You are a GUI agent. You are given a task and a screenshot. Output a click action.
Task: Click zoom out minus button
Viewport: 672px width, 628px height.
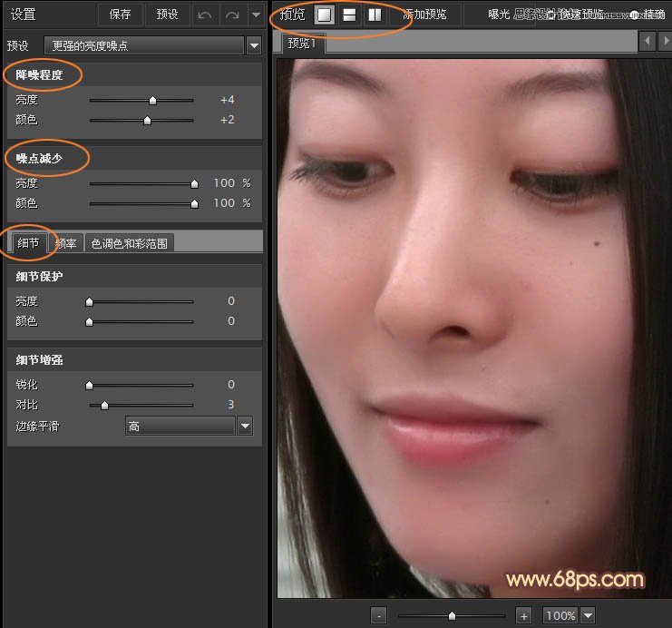[x=378, y=616]
